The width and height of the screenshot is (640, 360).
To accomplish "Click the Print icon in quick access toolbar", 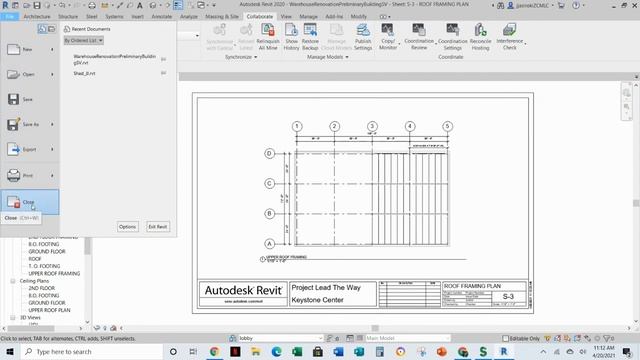I will (92, 5).
